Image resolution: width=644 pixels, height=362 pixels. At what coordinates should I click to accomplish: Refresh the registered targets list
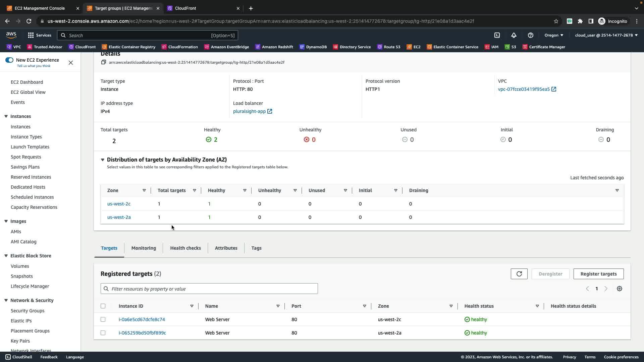tap(519, 274)
